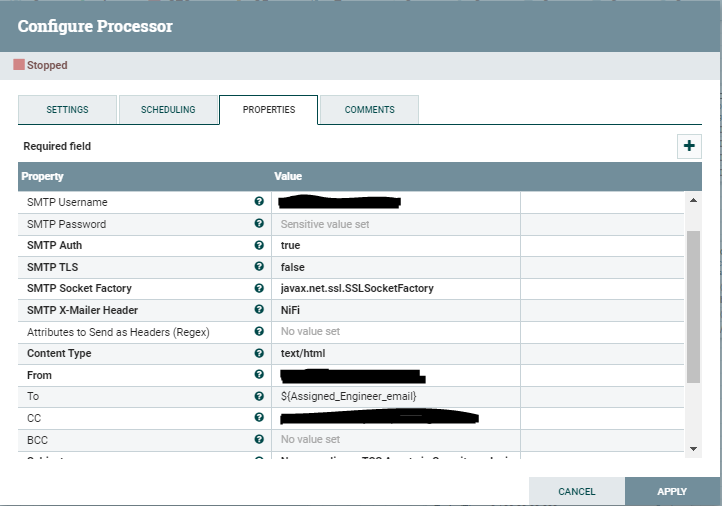Select 'SMTP TLS' property name
Viewport: 722px width, 506px height.
click(x=52, y=267)
